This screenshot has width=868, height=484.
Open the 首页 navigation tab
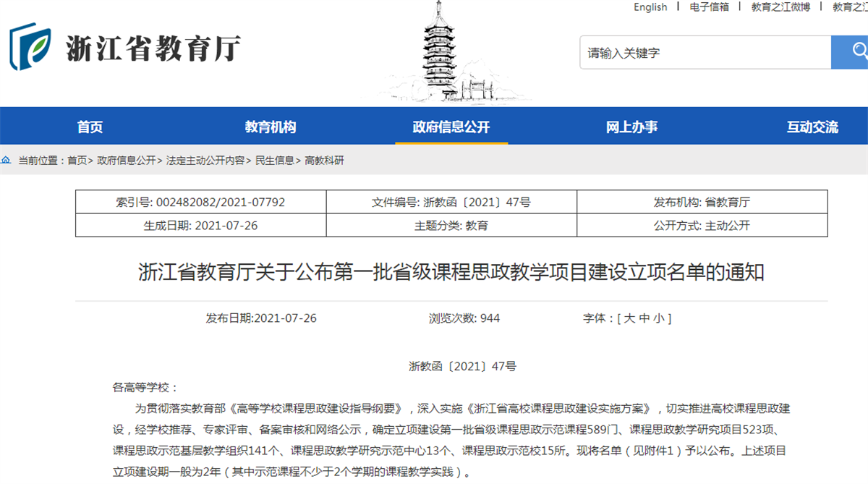click(x=90, y=127)
